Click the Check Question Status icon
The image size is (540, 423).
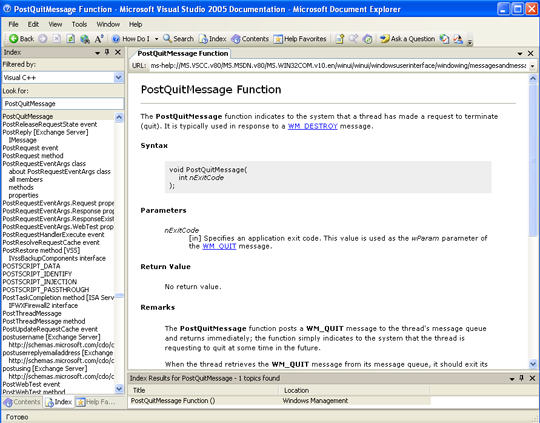coord(444,39)
